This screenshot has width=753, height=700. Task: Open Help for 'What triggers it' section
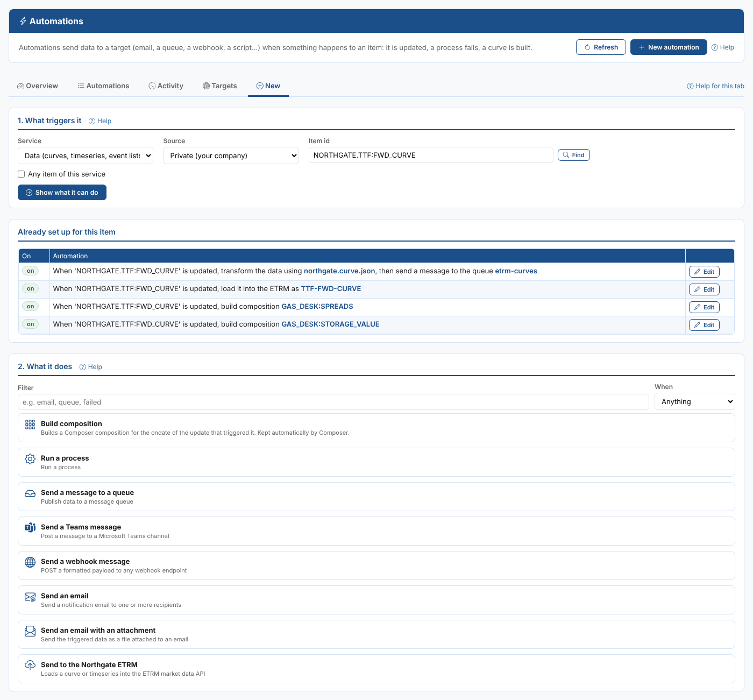[100, 121]
